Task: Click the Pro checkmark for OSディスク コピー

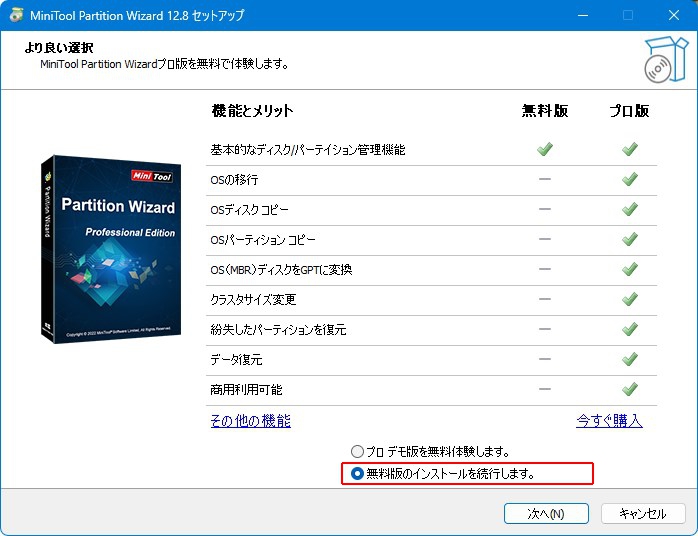Action: pos(629,209)
